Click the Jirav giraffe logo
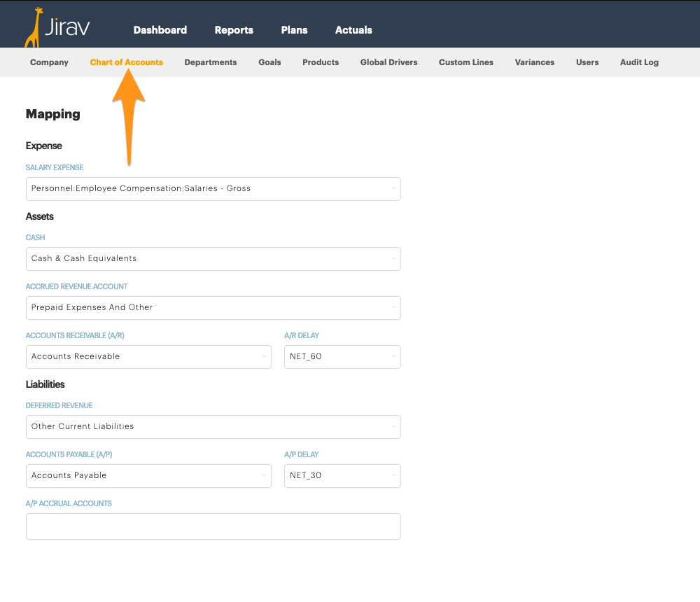This screenshot has height=602, width=700. [57, 27]
